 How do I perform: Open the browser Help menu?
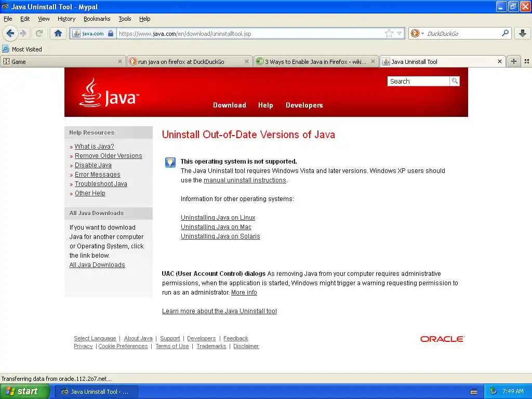coord(145,19)
